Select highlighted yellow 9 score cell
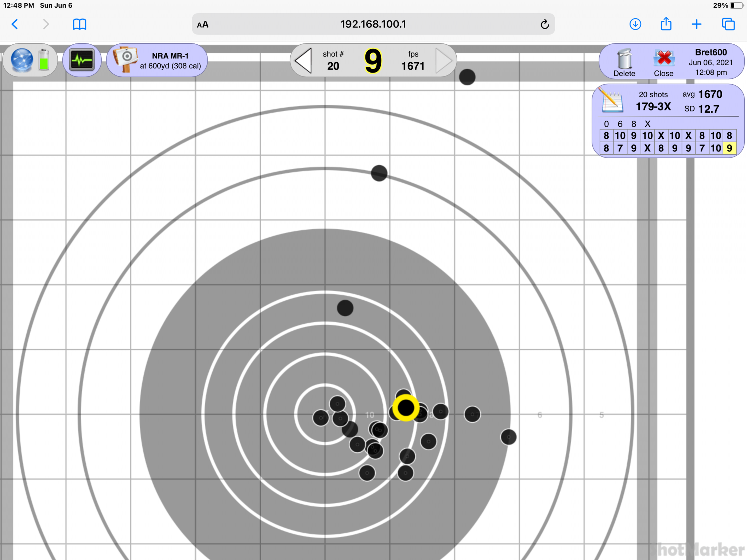This screenshot has width=747, height=560. [x=729, y=148]
